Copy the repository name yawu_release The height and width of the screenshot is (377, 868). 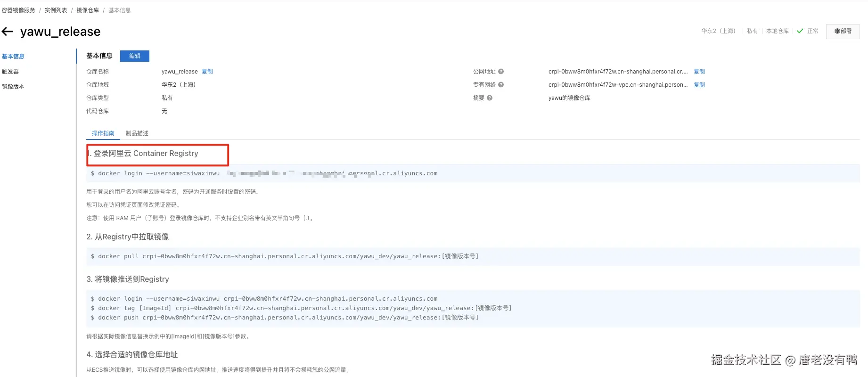(207, 72)
